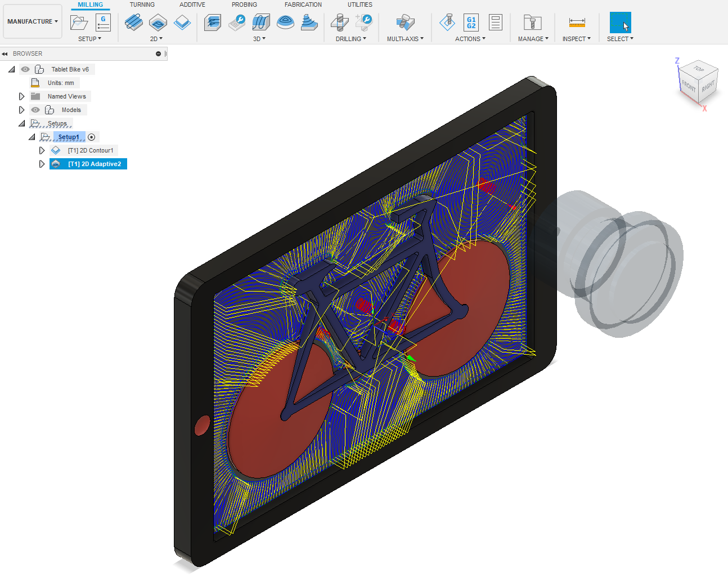Screen dimensions: 728x581
Task: Open the MANUFACTURE workspace dropdown
Action: [33, 21]
